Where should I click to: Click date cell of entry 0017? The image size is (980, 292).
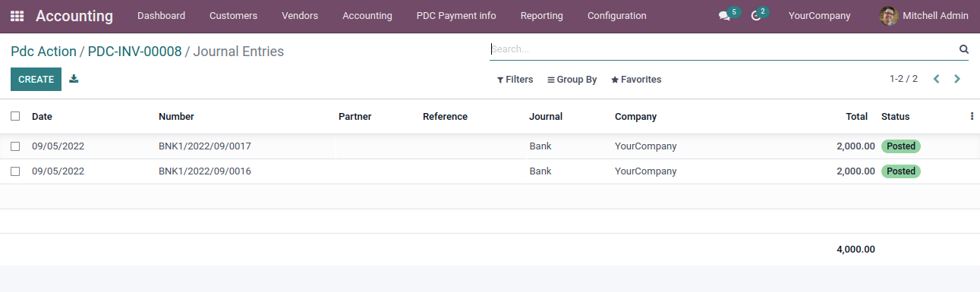(x=58, y=146)
